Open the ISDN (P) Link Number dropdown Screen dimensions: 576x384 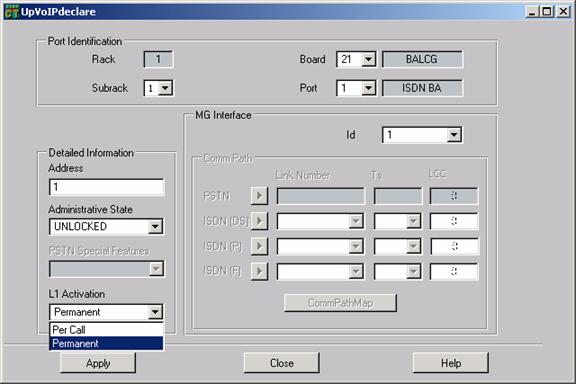(x=356, y=246)
